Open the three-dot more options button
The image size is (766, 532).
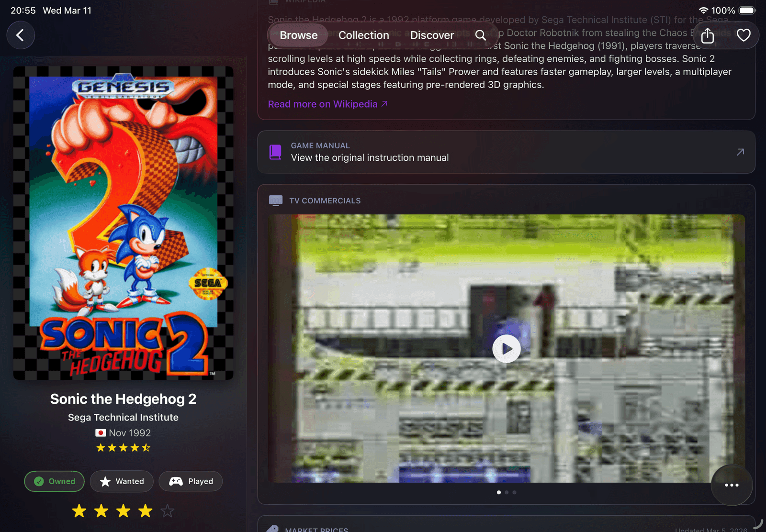click(732, 485)
